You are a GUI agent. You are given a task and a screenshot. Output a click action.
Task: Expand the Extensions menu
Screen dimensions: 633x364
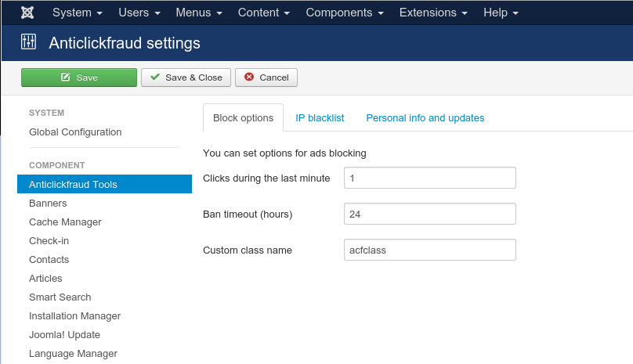433,13
